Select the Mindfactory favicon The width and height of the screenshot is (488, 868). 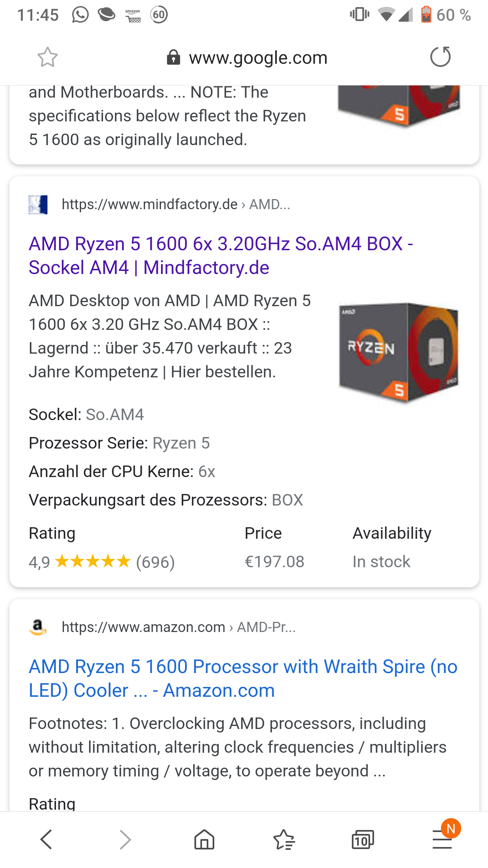click(38, 204)
